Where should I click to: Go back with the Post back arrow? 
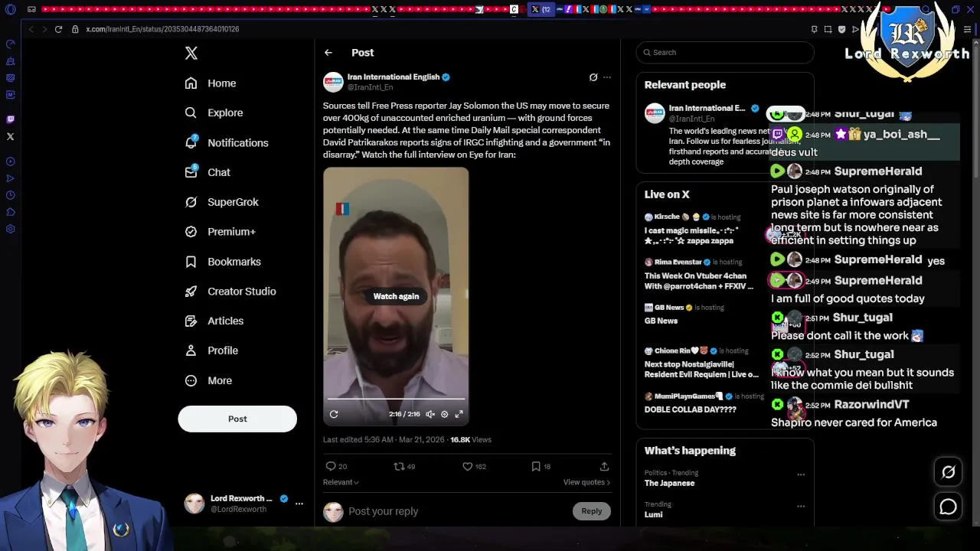[328, 53]
